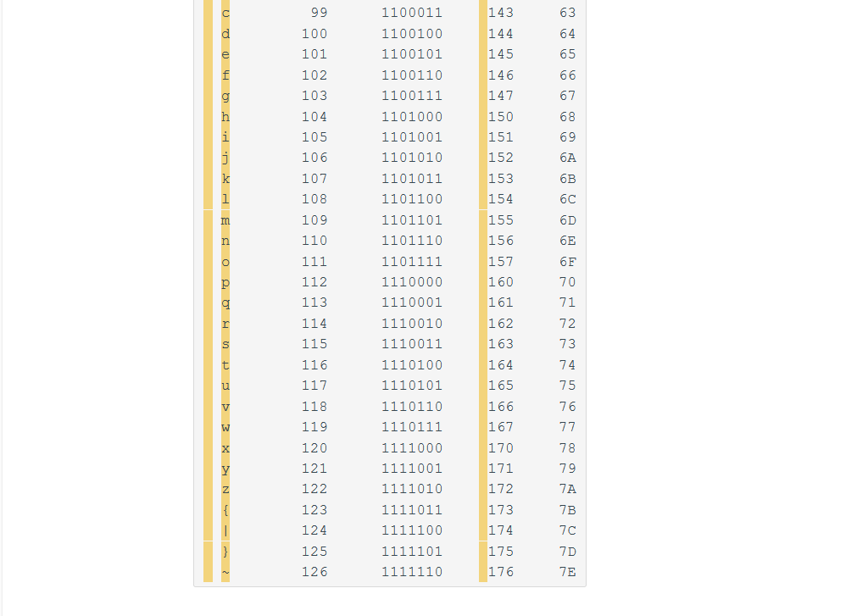Select the character 'c' in the table
Screen dimensions: 868x616
click(225, 12)
